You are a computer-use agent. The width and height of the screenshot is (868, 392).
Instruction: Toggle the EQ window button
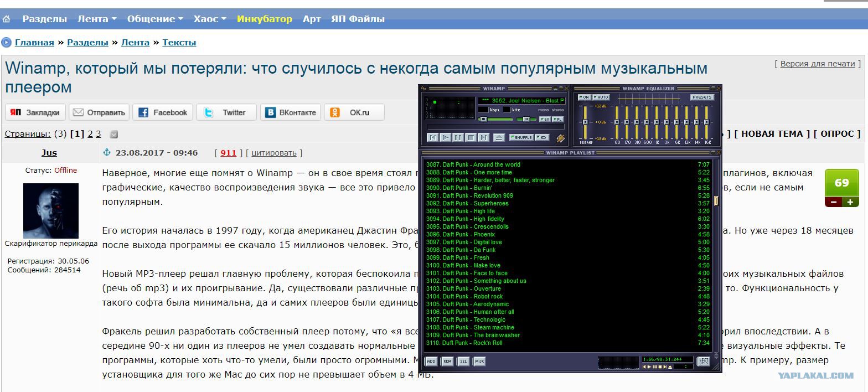pos(545,120)
